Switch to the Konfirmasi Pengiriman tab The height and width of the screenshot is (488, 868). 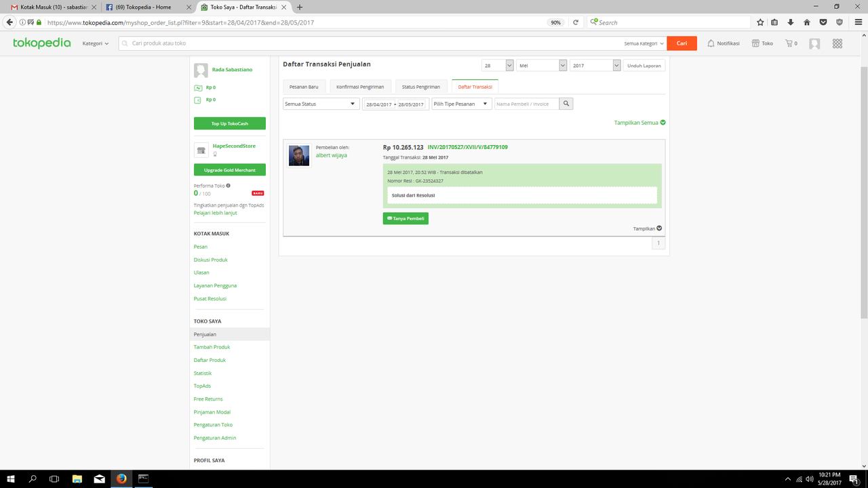tap(360, 86)
